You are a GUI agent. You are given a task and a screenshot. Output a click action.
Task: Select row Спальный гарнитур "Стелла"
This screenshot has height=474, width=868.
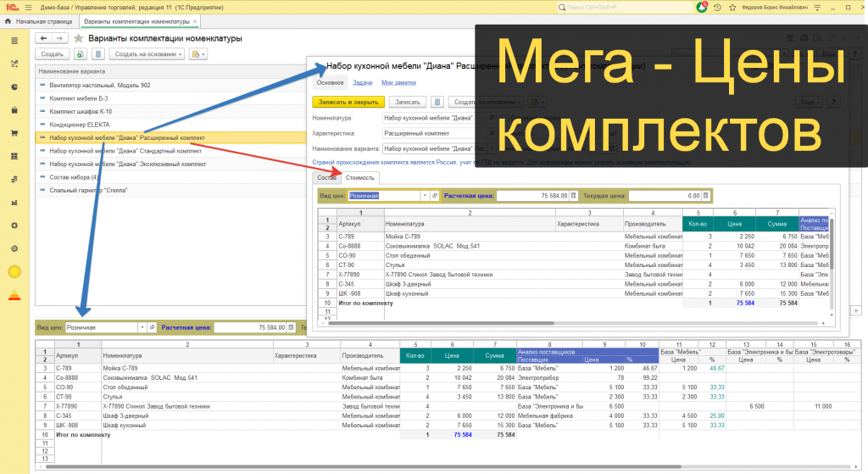[x=171, y=190]
